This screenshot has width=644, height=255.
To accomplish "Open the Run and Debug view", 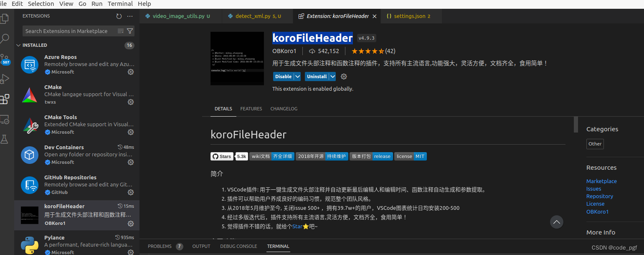I will coord(5,79).
